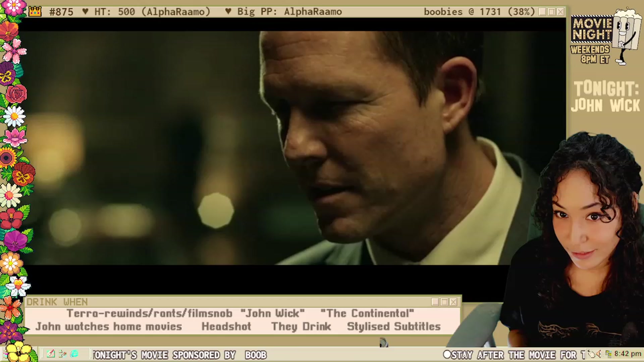The image size is (644, 362).
Task: Maximize the movie player window
Action: [551, 12]
